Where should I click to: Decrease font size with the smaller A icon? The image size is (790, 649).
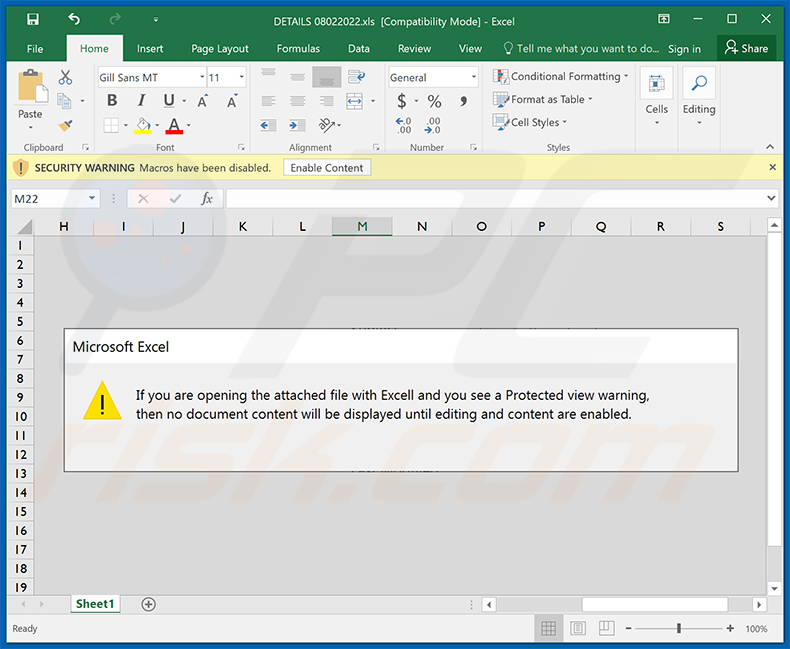click(x=232, y=101)
